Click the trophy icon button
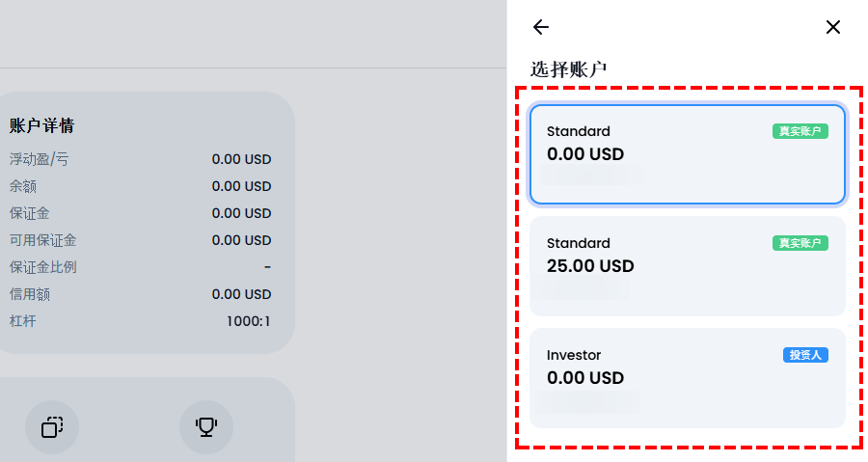868x462 pixels. (x=206, y=426)
